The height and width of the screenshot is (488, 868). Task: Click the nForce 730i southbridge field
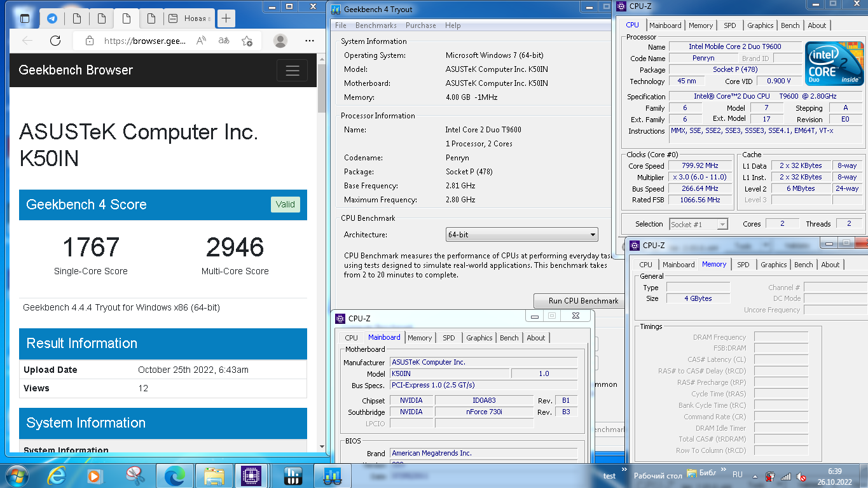(484, 412)
